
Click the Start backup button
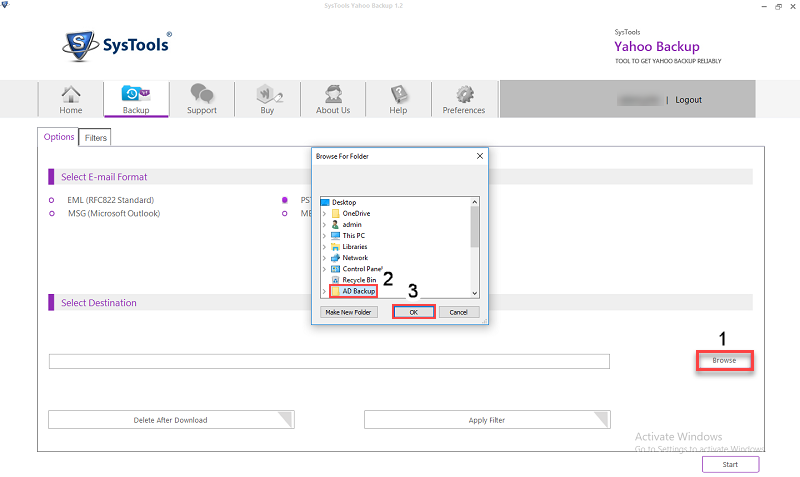[x=730, y=464]
